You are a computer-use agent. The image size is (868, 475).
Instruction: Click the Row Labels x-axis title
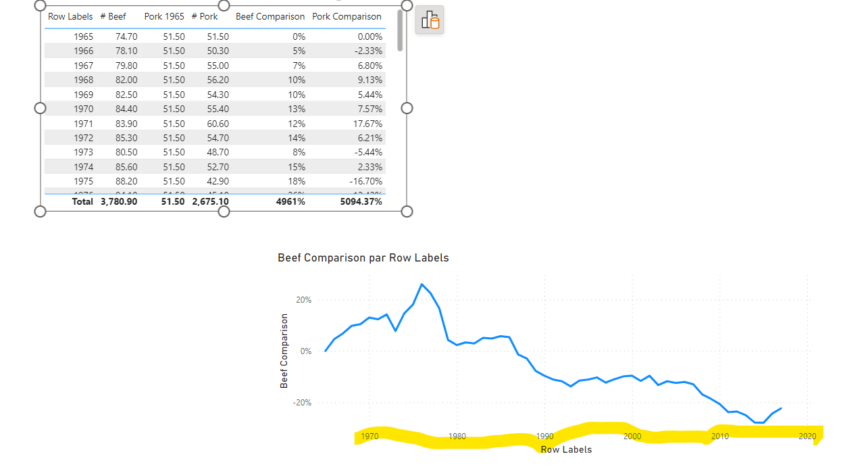(566, 449)
